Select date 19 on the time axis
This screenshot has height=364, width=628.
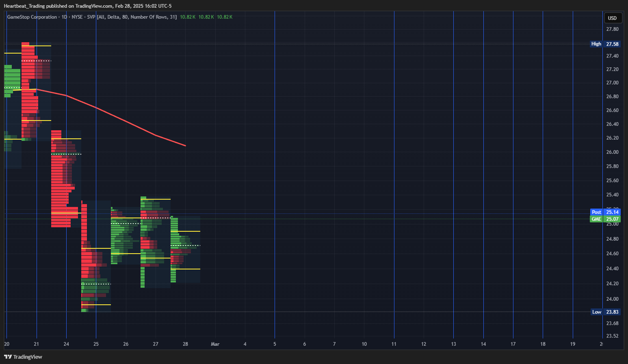pos(573,344)
